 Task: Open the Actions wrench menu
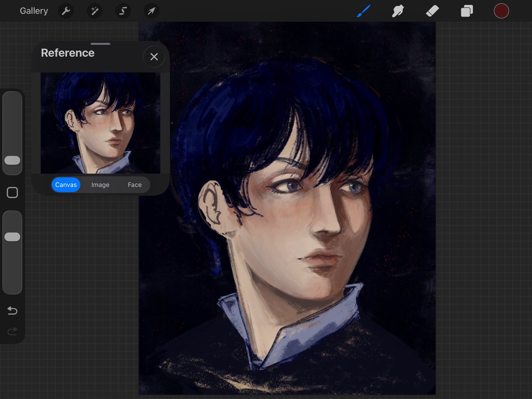(66, 11)
